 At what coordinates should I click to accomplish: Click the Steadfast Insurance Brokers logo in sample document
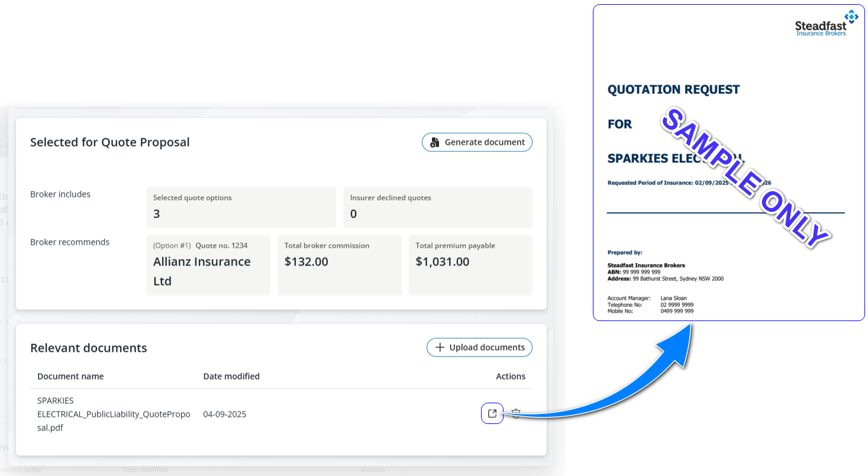[x=827, y=22]
